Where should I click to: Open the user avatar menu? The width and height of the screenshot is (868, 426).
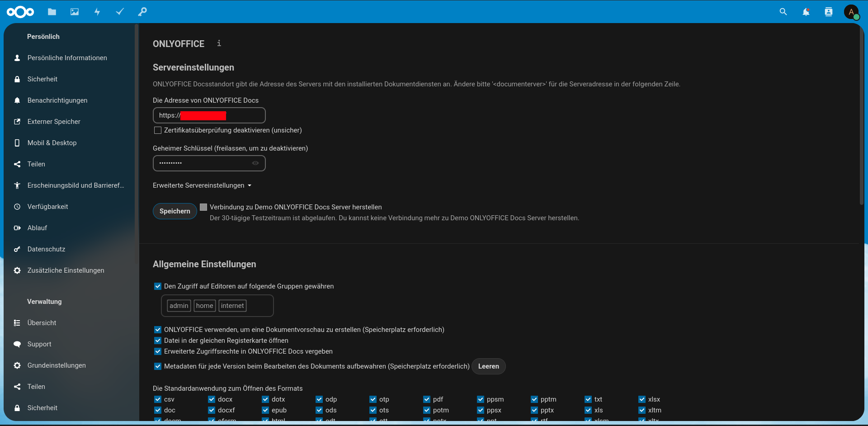coord(852,12)
